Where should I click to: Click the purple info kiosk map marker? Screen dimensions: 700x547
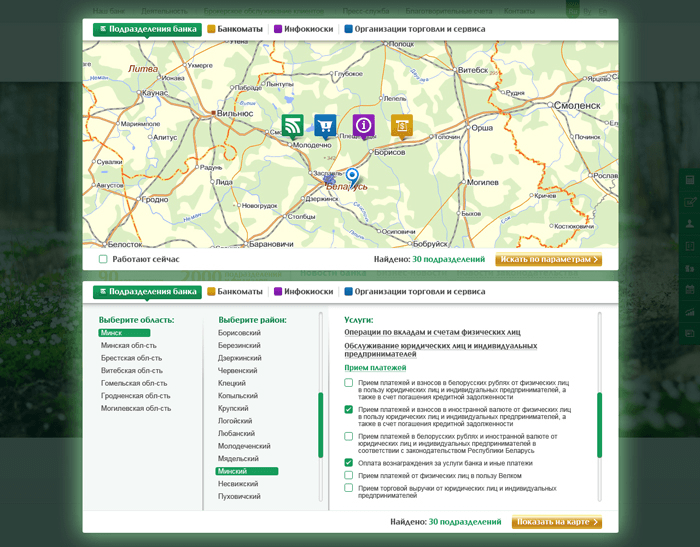(363, 126)
